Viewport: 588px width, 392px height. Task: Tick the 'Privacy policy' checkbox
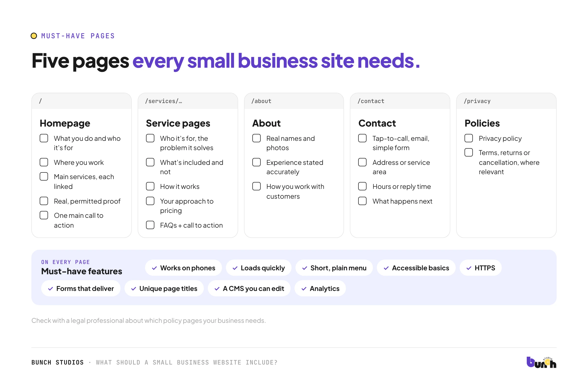469,138
